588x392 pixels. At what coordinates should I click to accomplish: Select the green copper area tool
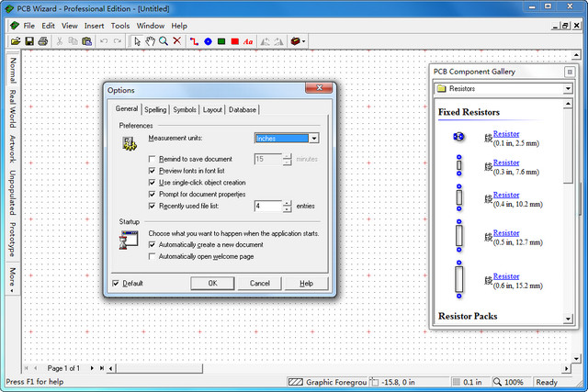(221, 41)
